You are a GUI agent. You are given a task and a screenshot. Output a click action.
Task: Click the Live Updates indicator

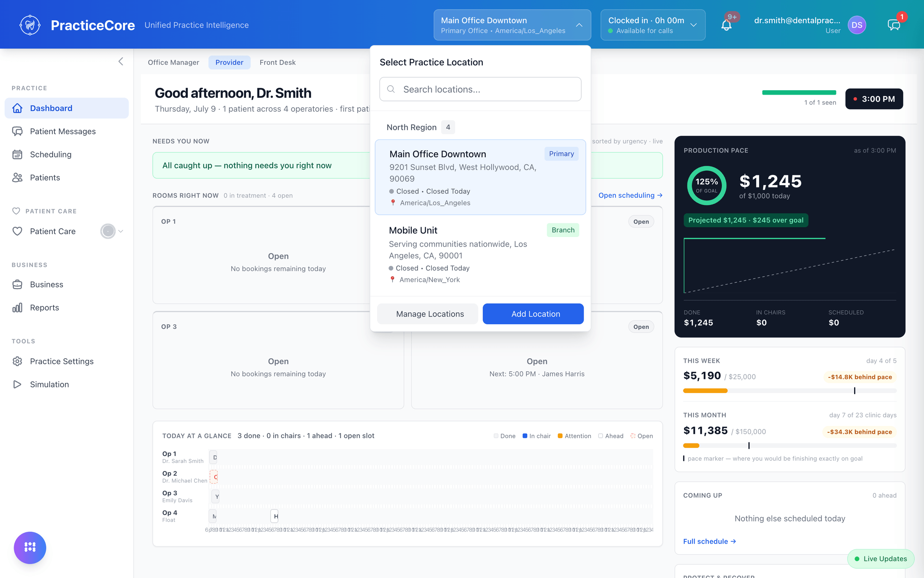[880, 558]
